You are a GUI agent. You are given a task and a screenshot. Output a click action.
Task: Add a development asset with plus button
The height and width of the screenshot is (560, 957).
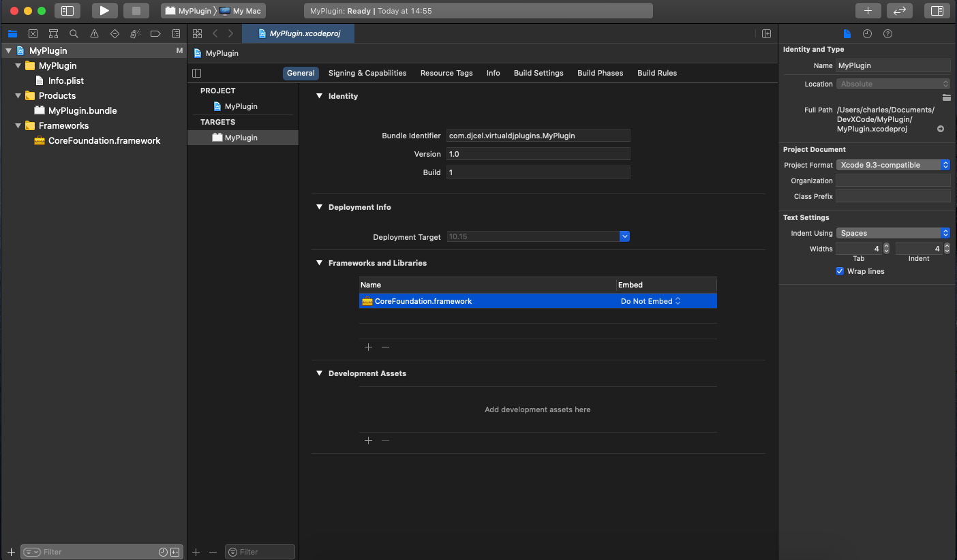[368, 440]
